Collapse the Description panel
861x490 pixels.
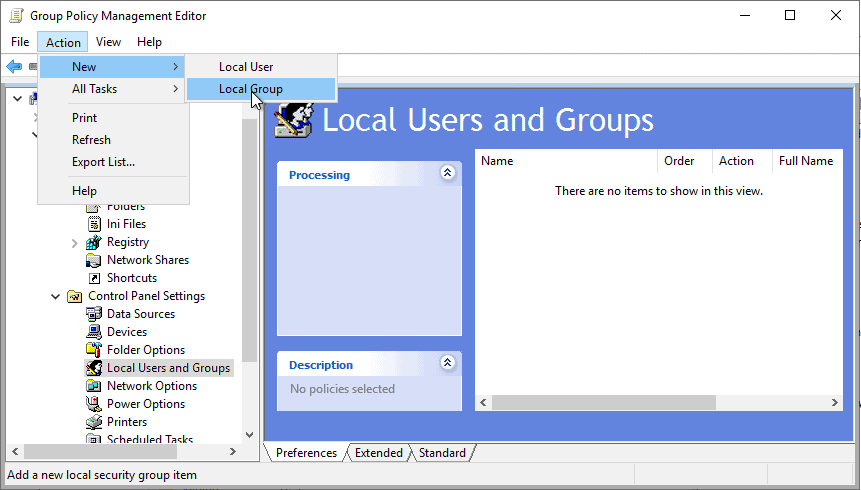tap(447, 363)
